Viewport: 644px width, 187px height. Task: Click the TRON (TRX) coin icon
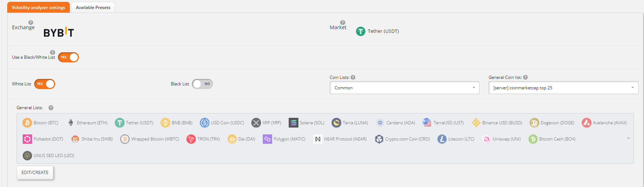[x=191, y=139]
